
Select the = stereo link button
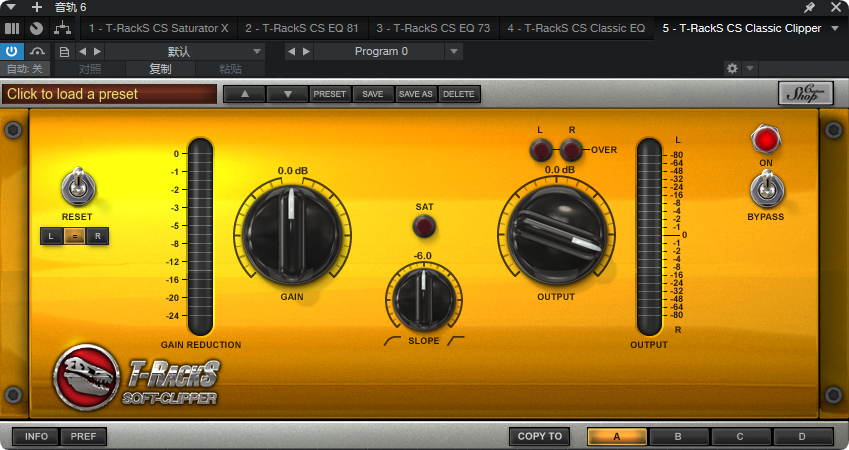[74, 236]
